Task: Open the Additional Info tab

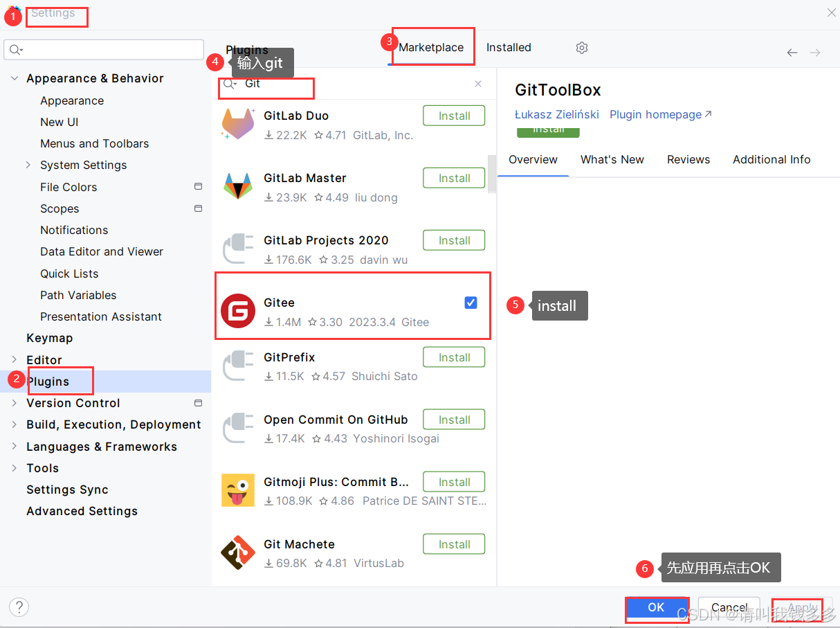Action: click(771, 159)
